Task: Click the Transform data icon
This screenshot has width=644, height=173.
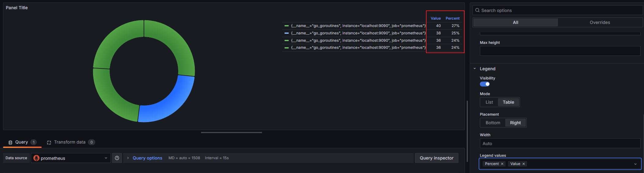Action: [x=49, y=142]
